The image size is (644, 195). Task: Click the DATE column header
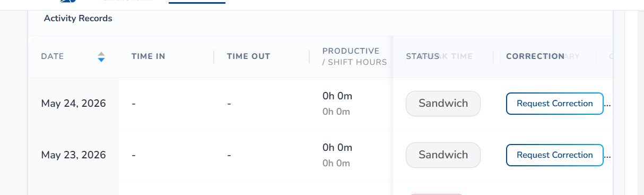pos(53,56)
